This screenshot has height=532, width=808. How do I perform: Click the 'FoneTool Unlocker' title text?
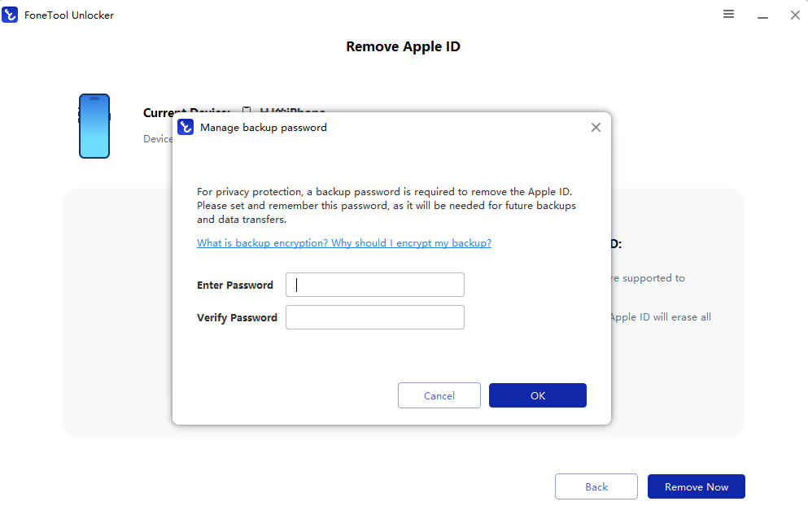click(x=68, y=15)
